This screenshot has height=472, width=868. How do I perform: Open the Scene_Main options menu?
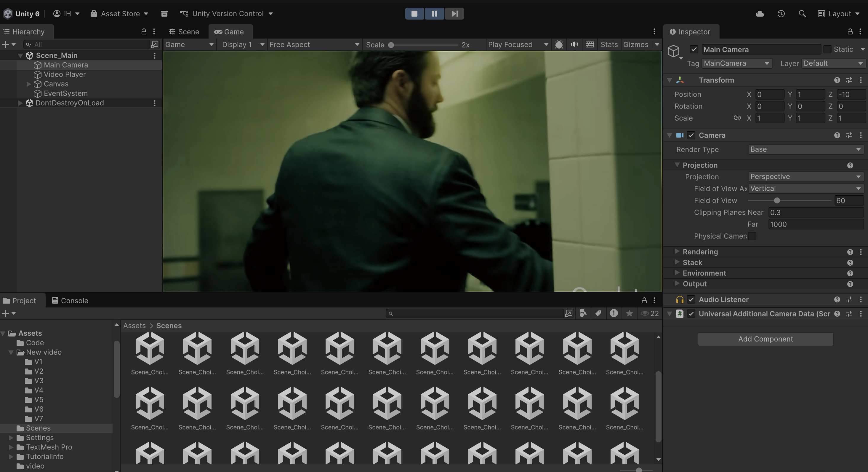(154, 55)
